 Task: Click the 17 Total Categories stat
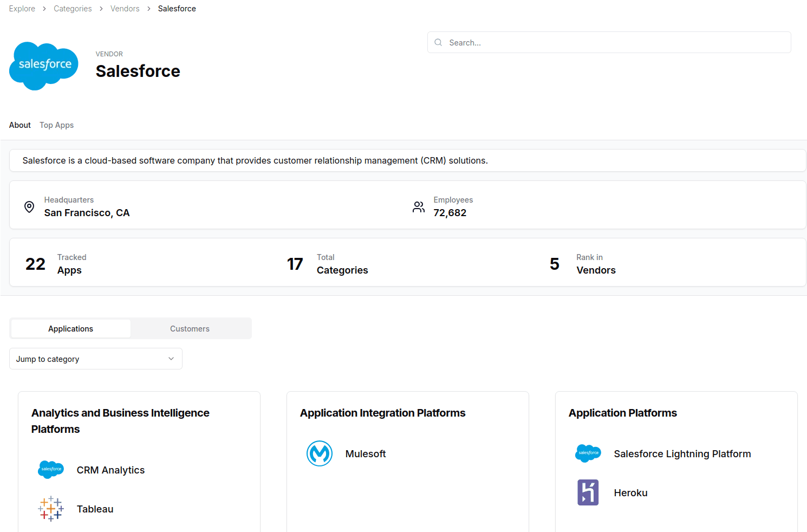click(x=328, y=264)
